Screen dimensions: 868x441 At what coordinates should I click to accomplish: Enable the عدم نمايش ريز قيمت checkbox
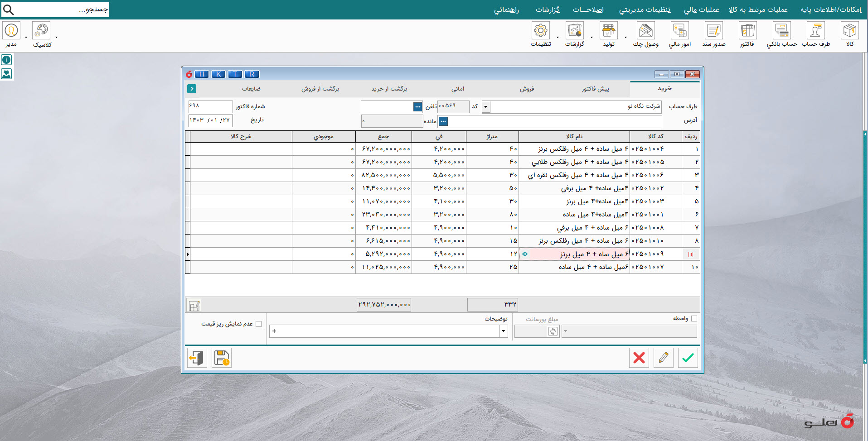point(259,324)
